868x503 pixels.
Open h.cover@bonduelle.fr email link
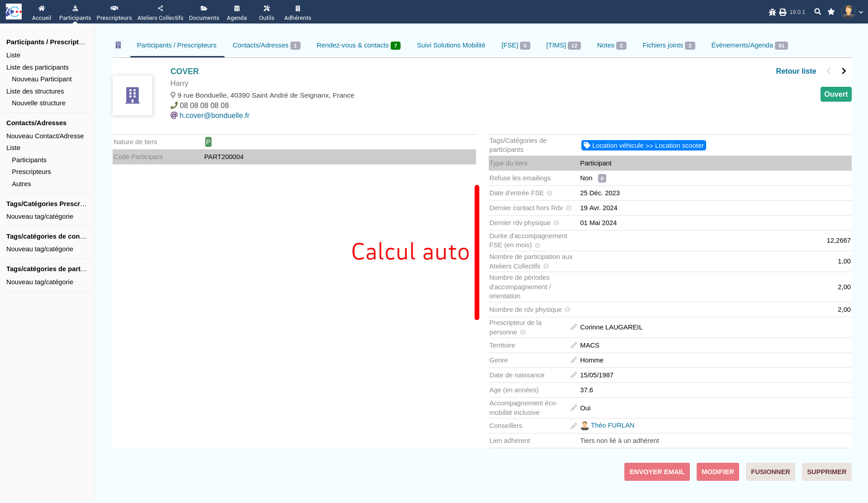tap(214, 115)
